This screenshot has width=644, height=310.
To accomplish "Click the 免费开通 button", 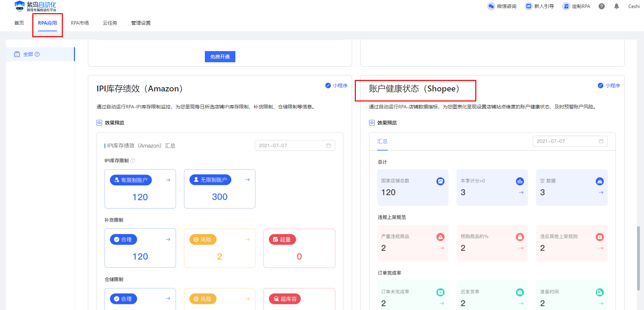I will (220, 57).
